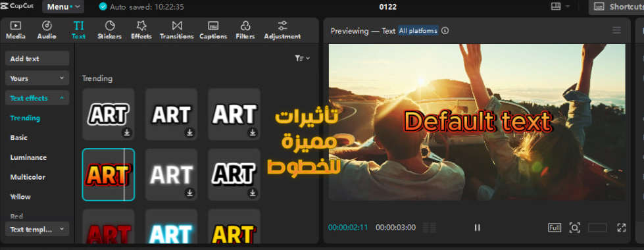Click the Auto saved checkmark icon
Image resolution: width=644 pixels, height=250 pixels.
(103, 7)
